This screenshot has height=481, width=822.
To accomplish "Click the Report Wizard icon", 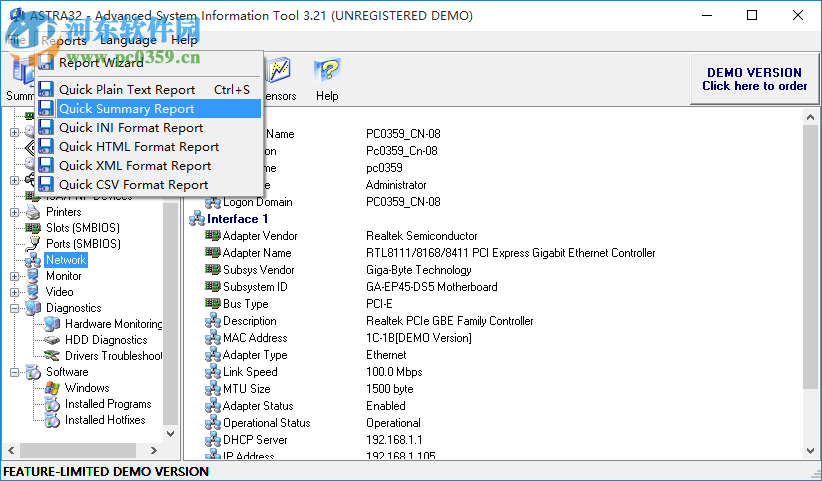I will pyautogui.click(x=46, y=63).
